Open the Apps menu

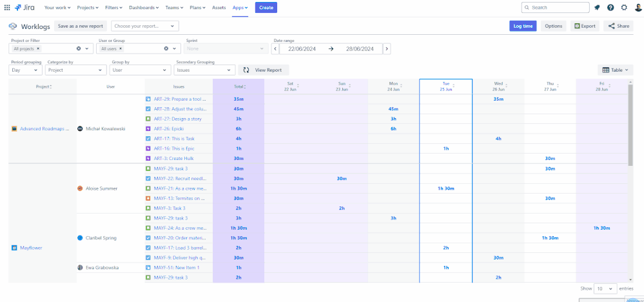240,8
